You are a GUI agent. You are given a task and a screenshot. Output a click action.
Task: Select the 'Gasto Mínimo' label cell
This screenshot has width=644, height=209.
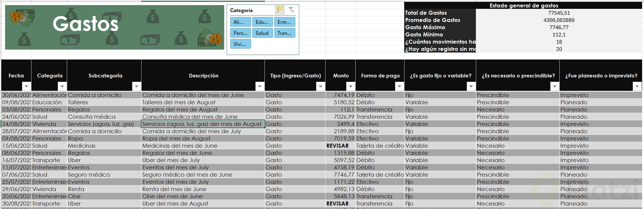coord(440,34)
